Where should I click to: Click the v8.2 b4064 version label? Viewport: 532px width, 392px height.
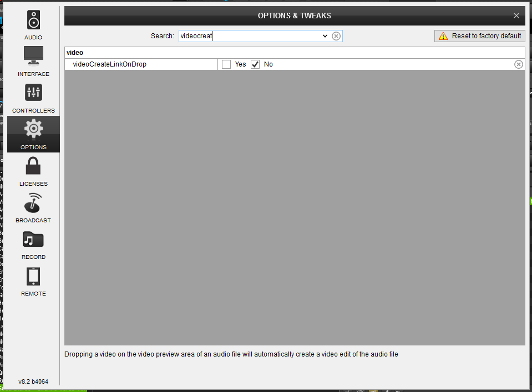tap(33, 381)
